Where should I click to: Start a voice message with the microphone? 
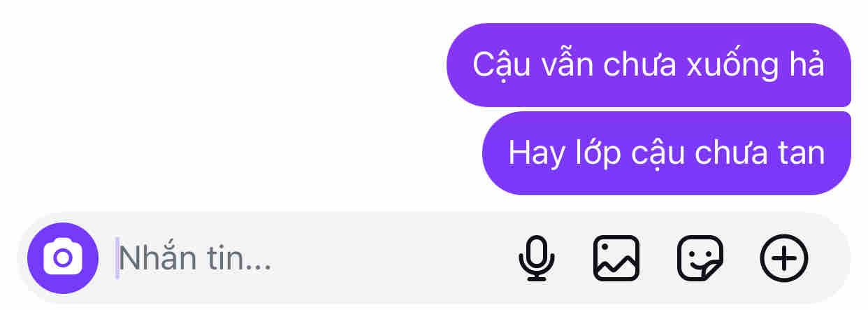pos(536,258)
